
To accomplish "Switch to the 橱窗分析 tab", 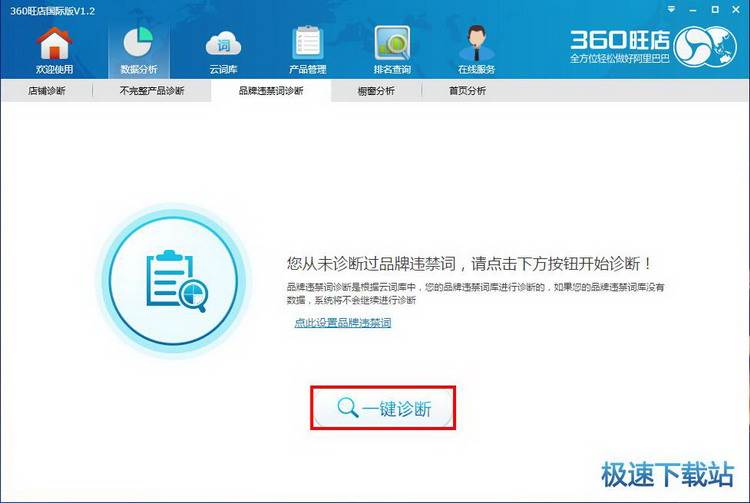I will pos(376,91).
